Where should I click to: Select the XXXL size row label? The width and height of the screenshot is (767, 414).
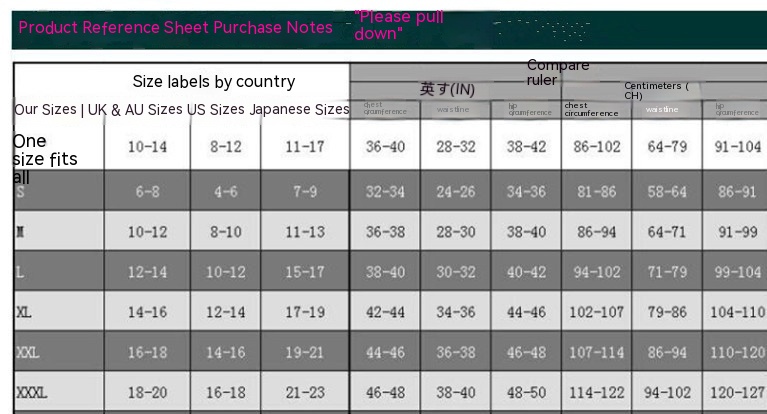point(31,393)
